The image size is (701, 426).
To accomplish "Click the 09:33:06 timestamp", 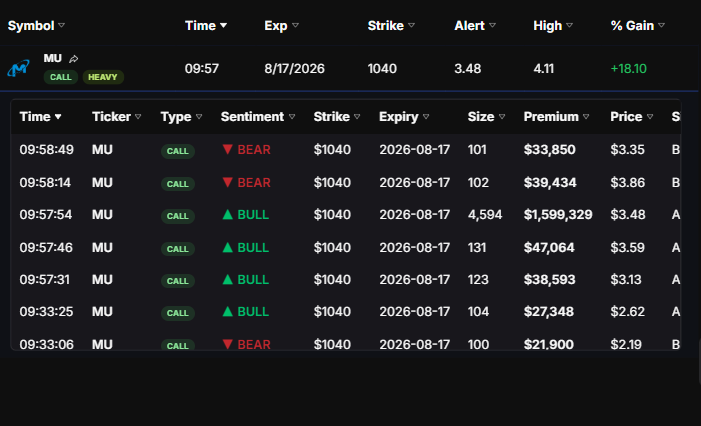I will 46,344.
